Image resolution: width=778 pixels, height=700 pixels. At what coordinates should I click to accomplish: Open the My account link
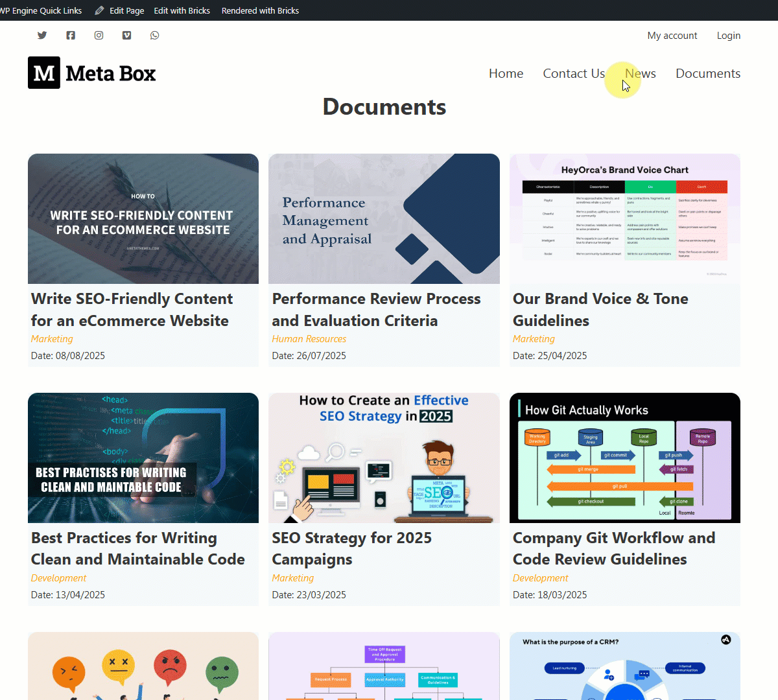(x=672, y=36)
